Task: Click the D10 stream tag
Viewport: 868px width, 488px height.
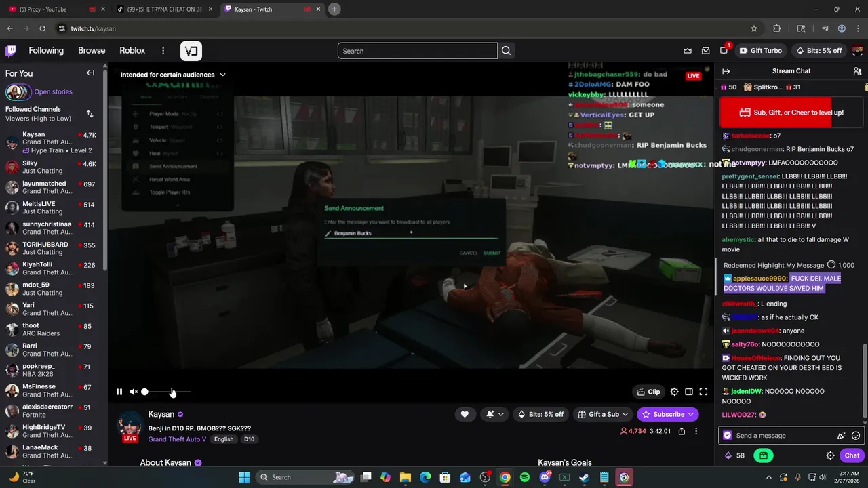Action: [x=249, y=439]
